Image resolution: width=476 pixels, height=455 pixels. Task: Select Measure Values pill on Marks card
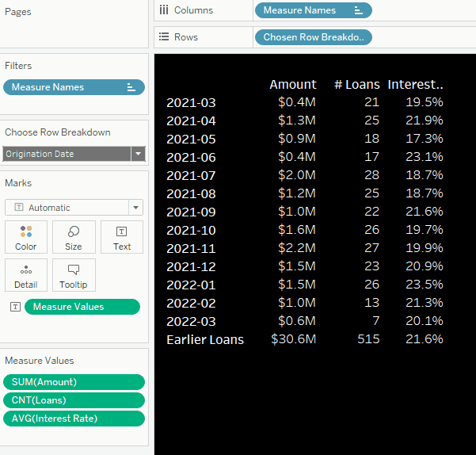tap(82, 307)
